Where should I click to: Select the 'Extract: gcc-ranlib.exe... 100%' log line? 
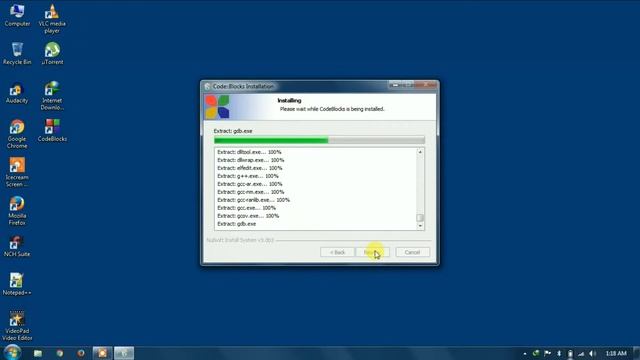[253, 200]
